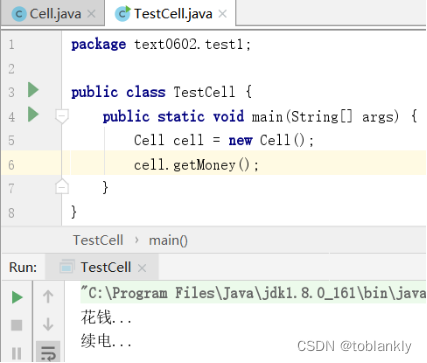Collapse the main method fold on line 4
Viewport: 427px width, 363px height.
coord(62,117)
